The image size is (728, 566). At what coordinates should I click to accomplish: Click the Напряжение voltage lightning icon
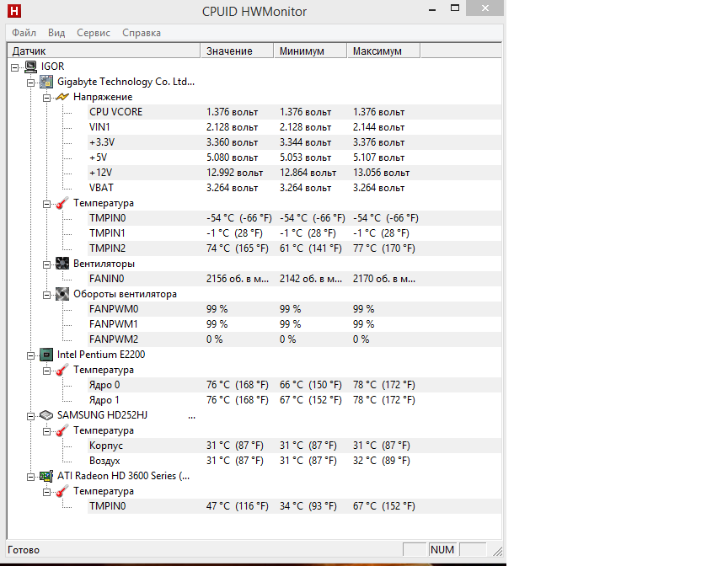pos(62,97)
